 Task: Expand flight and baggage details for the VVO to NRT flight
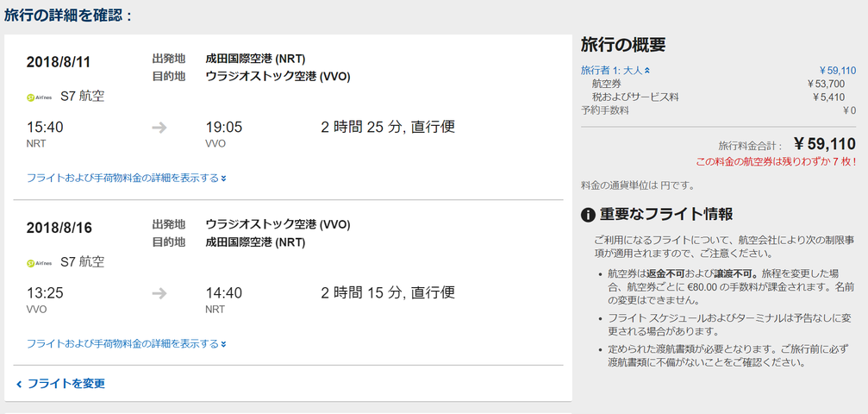pos(126,344)
